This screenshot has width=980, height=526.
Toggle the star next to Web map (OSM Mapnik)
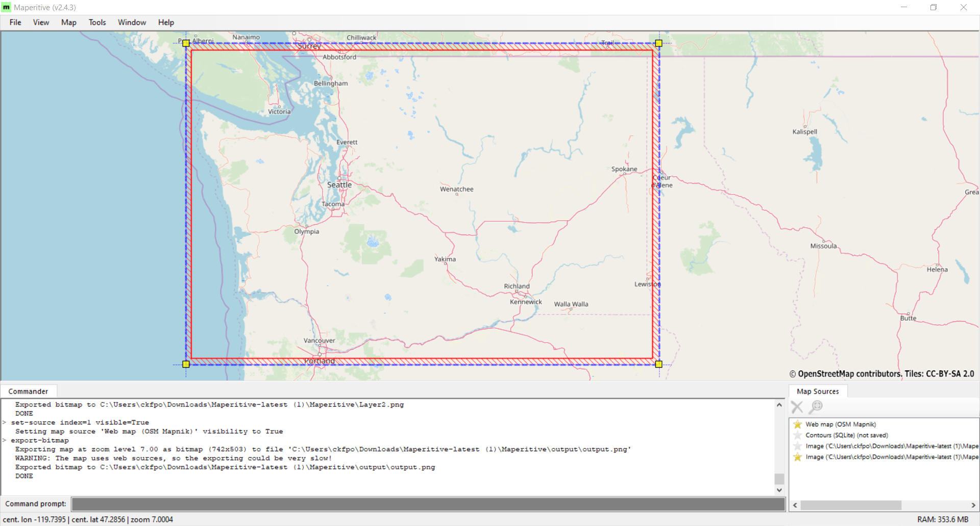pos(797,424)
